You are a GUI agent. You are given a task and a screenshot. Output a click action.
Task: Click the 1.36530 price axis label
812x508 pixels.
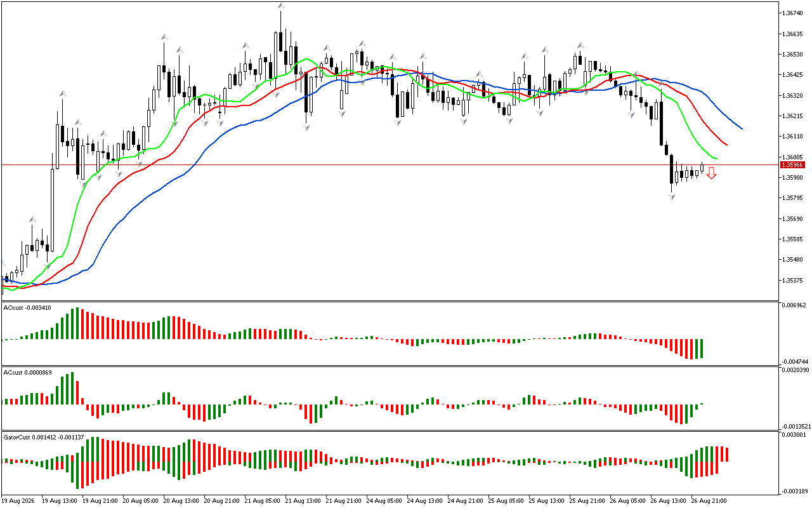pyautogui.click(x=792, y=55)
